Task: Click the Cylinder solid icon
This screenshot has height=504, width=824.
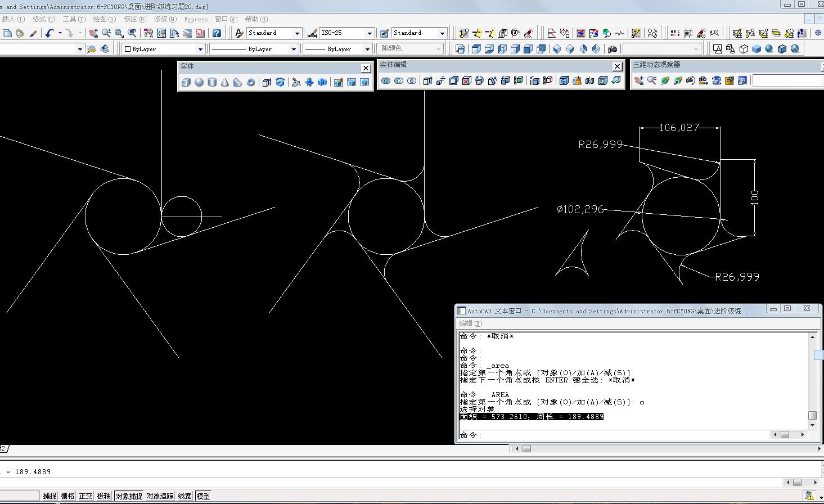Action: (x=212, y=83)
